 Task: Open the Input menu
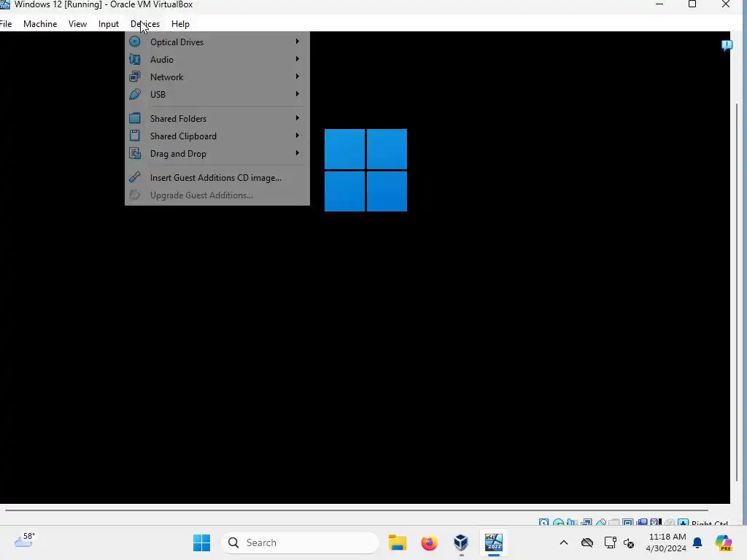[109, 24]
